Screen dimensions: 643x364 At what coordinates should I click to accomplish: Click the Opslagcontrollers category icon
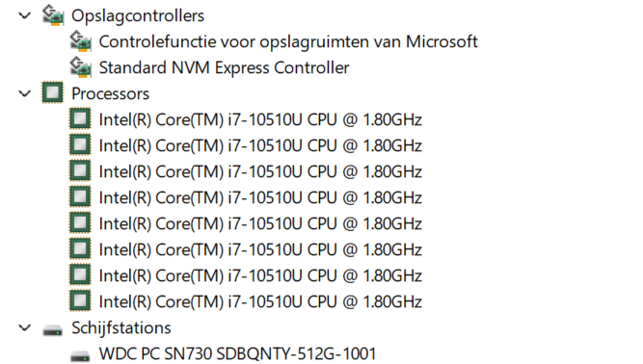[x=53, y=15]
